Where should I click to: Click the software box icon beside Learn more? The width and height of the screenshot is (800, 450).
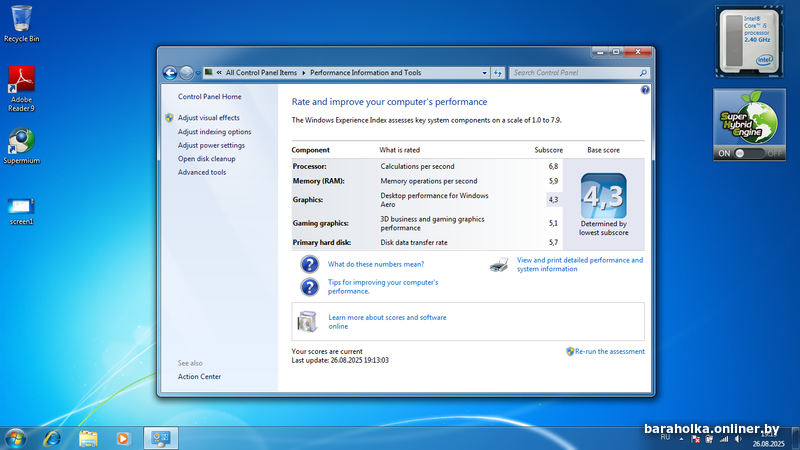[x=307, y=321]
